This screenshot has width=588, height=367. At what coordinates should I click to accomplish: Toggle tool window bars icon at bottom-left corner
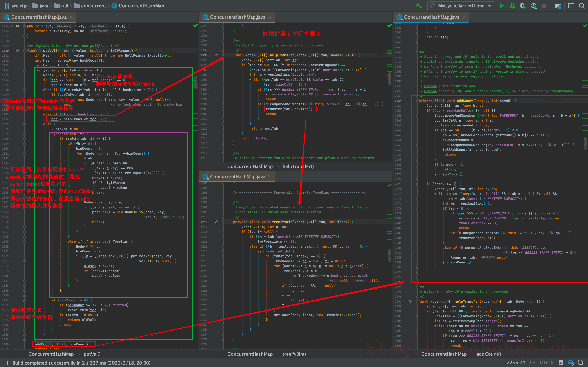[x=5, y=363]
